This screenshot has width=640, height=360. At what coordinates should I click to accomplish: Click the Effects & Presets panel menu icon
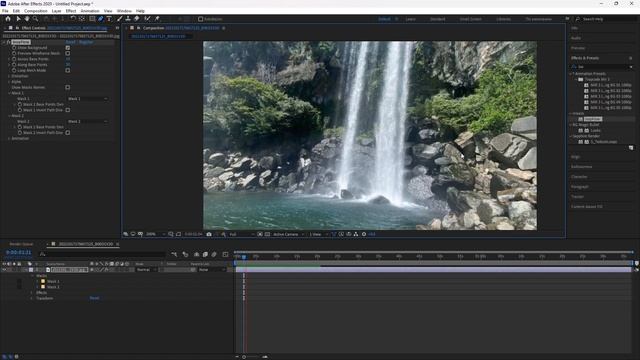[631, 58]
